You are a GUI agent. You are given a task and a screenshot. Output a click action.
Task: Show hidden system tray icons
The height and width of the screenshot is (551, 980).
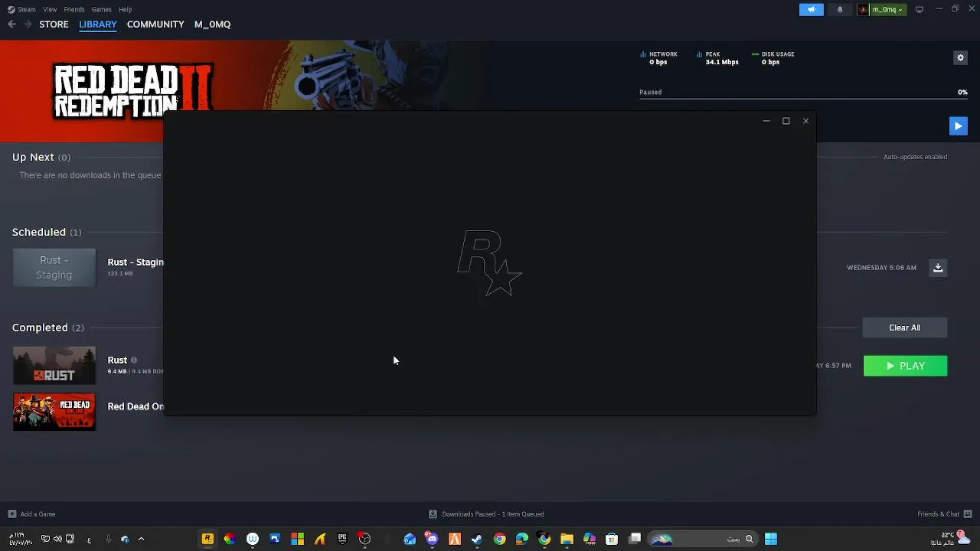(x=141, y=539)
